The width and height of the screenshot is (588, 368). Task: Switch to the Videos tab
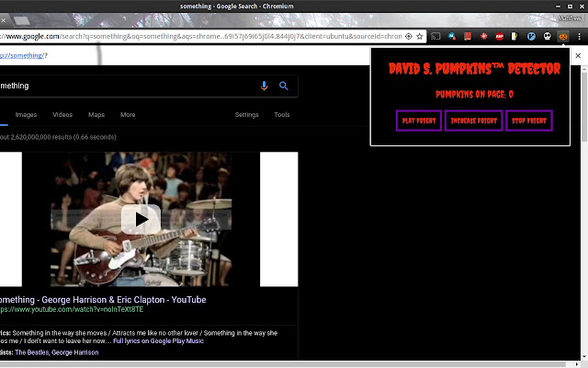coord(62,114)
